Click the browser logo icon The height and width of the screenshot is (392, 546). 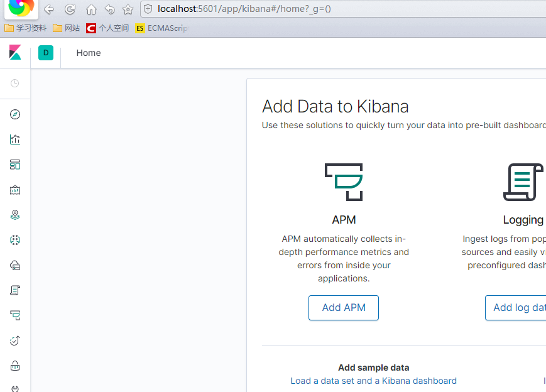click(21, 8)
